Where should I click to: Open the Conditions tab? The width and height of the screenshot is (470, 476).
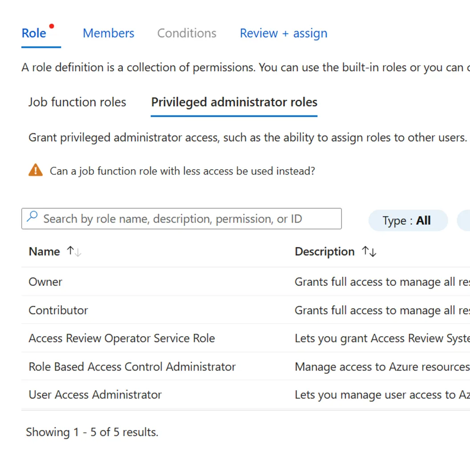186,33
